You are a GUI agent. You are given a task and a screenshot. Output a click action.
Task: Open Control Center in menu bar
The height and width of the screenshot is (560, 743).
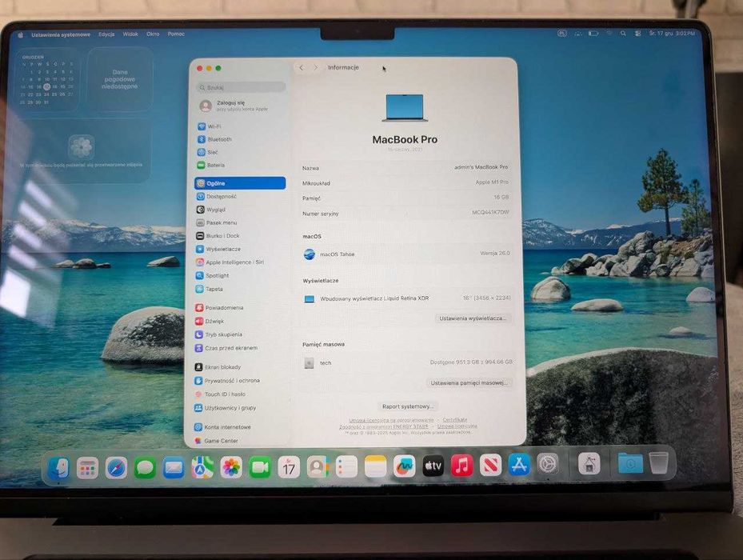(637, 34)
